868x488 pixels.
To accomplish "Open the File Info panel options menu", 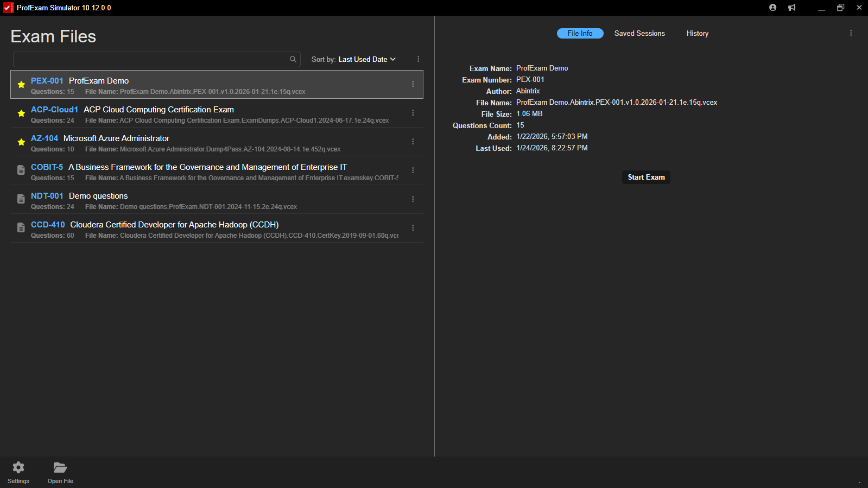I will tap(851, 33).
